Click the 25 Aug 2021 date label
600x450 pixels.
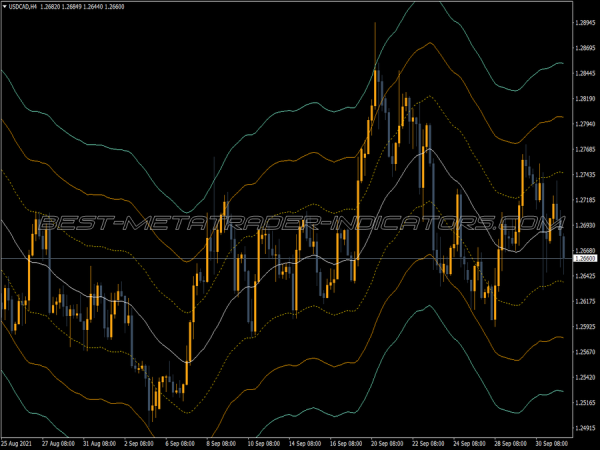pos(16,443)
